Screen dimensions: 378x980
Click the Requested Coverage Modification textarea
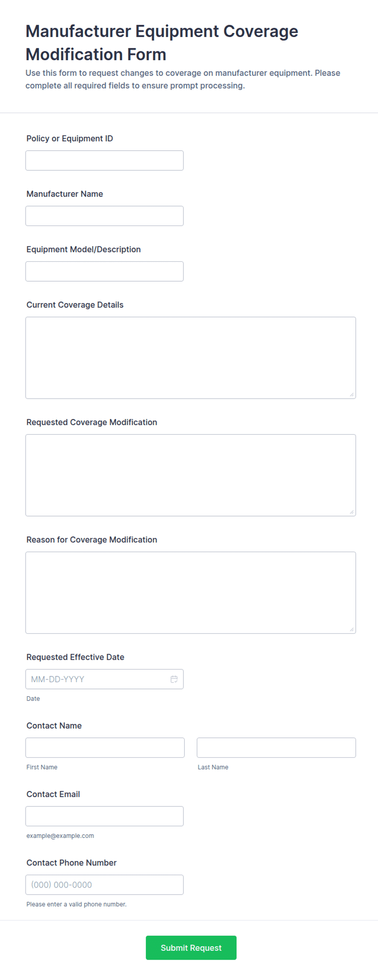(x=191, y=475)
